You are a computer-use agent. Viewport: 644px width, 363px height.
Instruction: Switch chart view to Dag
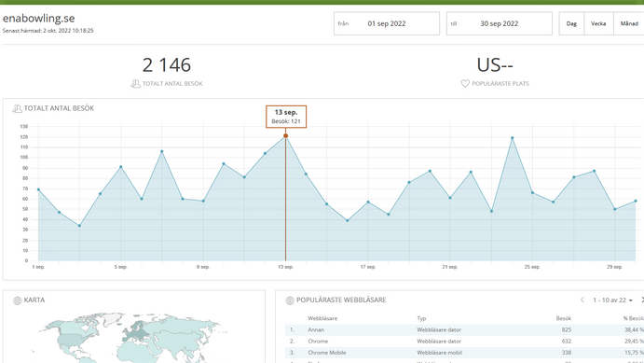[571, 23]
